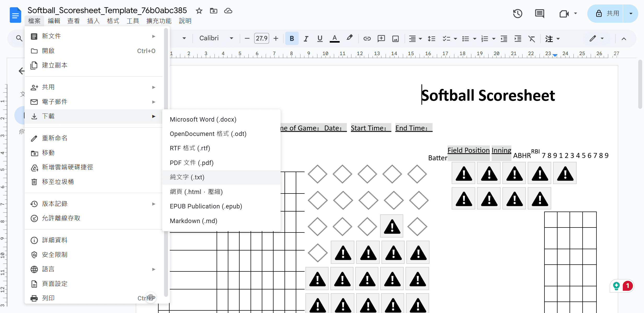Insert a link
Image resolution: width=644 pixels, height=313 pixels.
tap(367, 38)
